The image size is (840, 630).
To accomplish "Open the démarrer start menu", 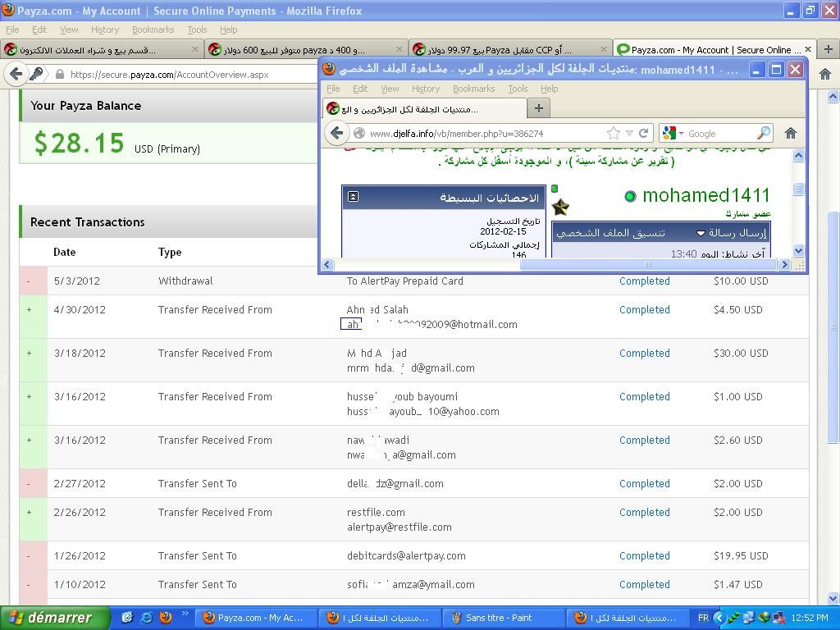I will (x=55, y=618).
